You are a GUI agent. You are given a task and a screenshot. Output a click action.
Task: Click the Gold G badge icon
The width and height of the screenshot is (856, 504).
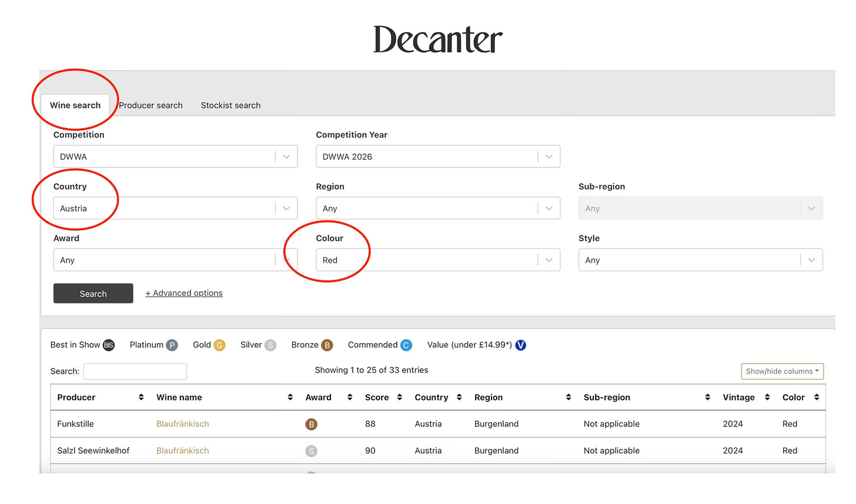pos(219,345)
